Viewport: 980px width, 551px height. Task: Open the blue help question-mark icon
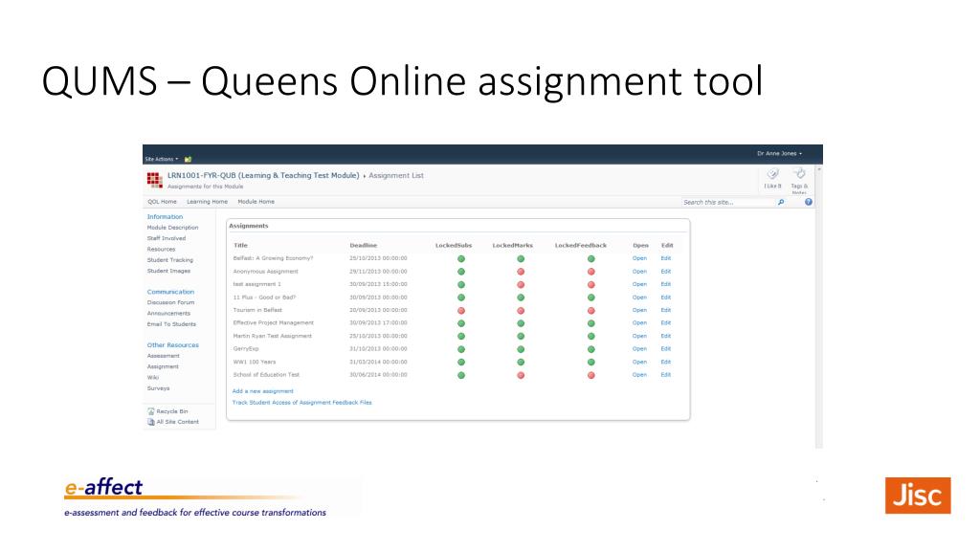coord(808,203)
